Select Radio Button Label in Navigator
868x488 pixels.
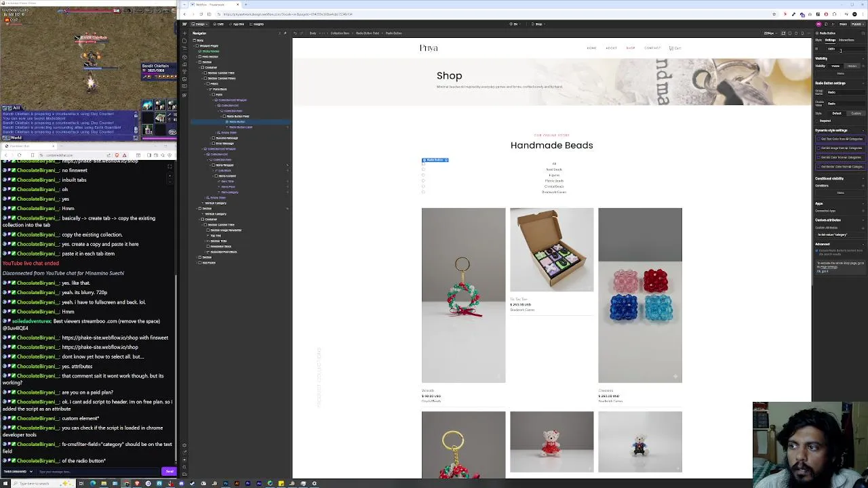(240, 127)
